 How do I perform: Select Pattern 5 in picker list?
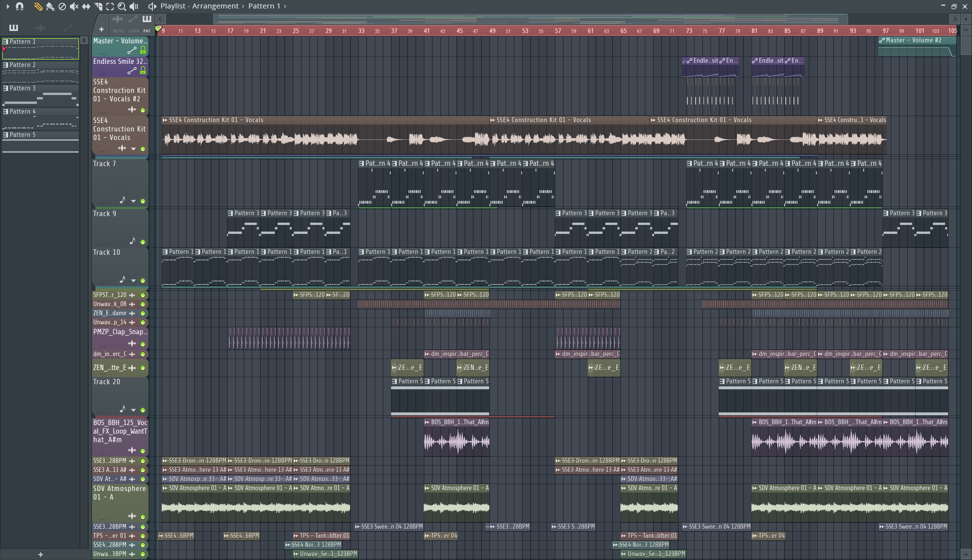[x=40, y=142]
